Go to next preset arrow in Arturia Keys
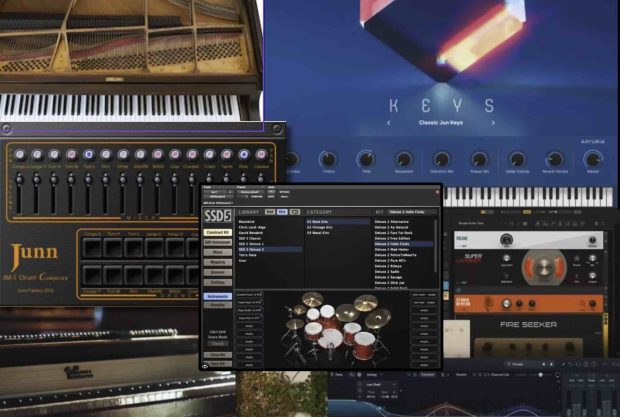The height and width of the screenshot is (417, 620). (x=493, y=123)
